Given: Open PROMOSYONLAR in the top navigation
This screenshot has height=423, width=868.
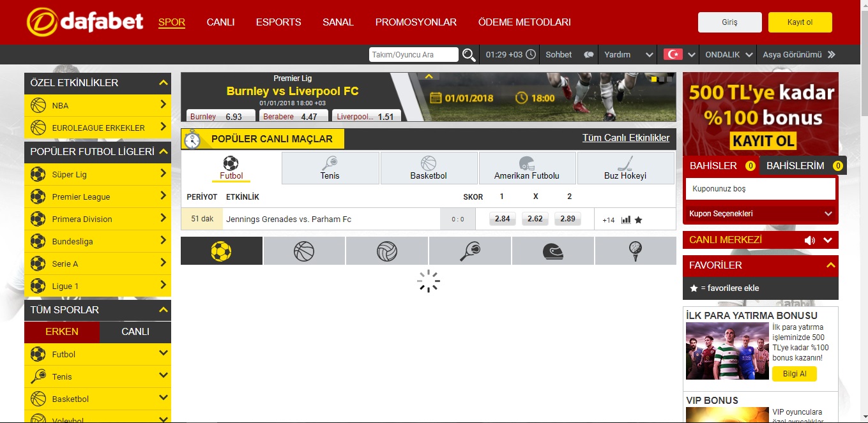Looking at the screenshot, I should pos(416,22).
